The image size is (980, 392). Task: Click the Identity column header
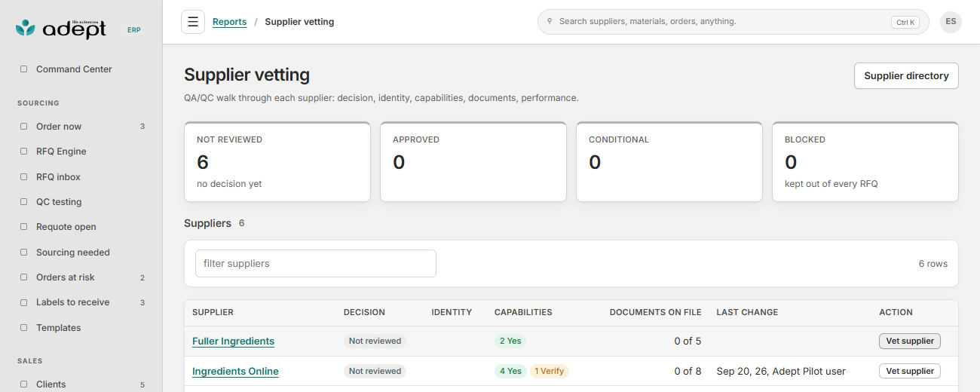(452, 312)
